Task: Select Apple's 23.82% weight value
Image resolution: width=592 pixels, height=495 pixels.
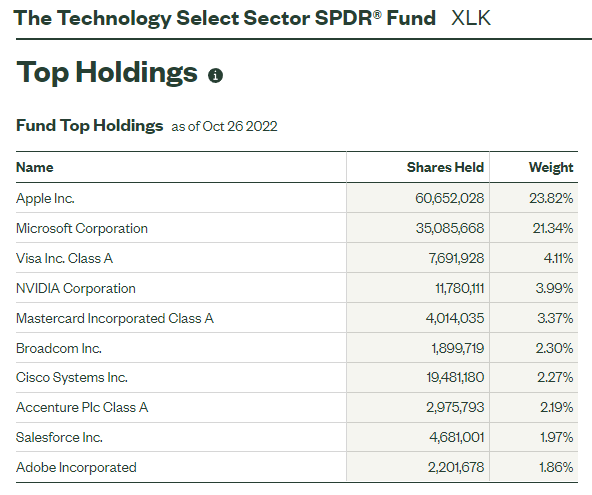Action: (551, 198)
